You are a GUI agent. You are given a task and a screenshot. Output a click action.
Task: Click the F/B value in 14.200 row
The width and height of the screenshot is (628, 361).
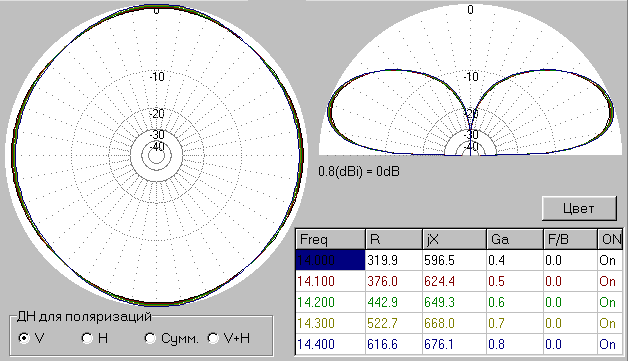click(x=570, y=302)
